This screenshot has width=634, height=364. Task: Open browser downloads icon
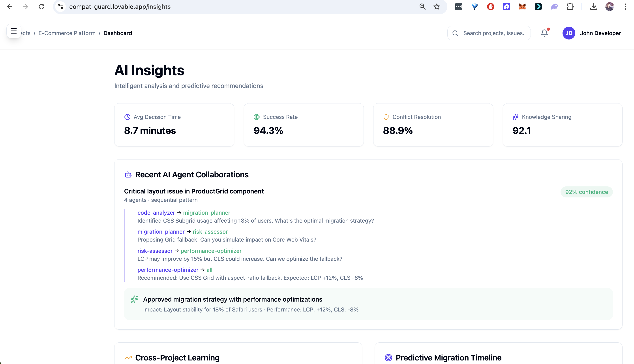click(x=593, y=7)
